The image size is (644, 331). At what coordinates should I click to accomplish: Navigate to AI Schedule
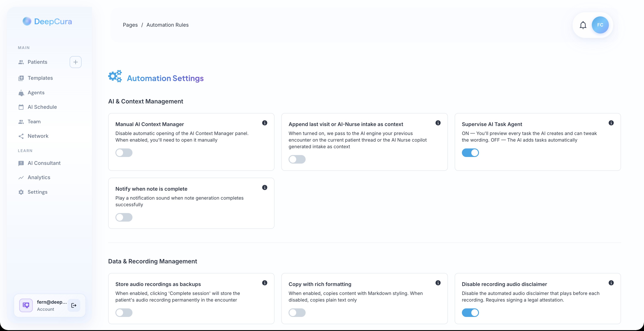(x=42, y=107)
